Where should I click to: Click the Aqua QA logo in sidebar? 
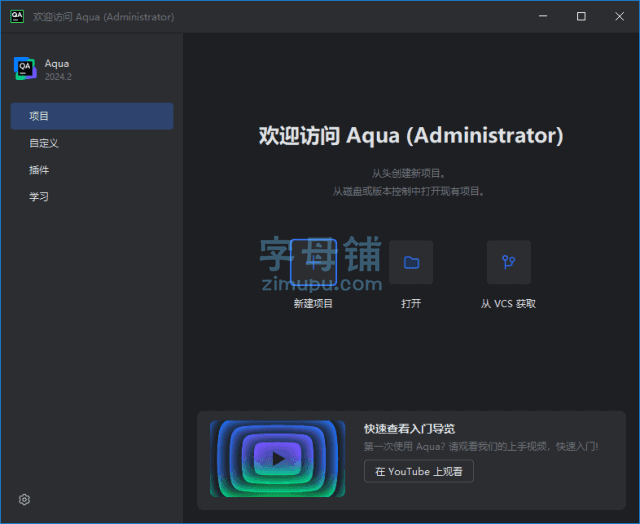25,69
